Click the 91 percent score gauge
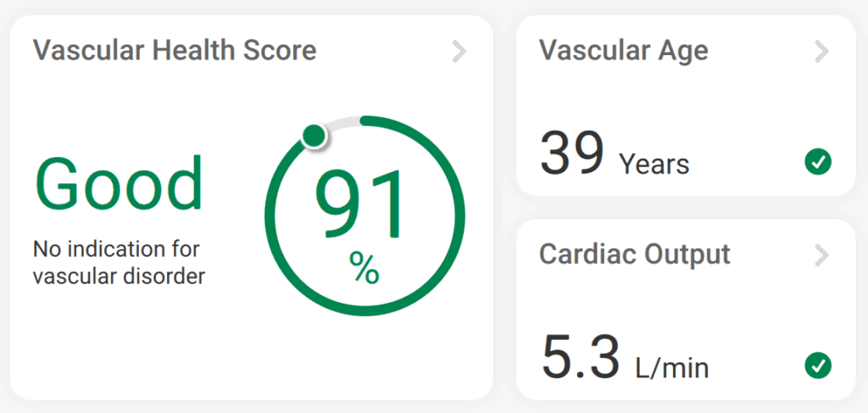This screenshot has height=413, width=868. 364,215
